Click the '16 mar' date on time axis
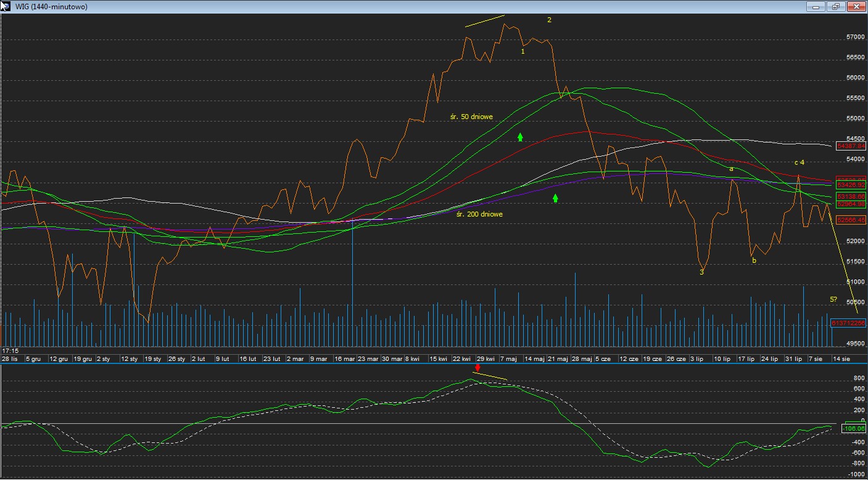The height and width of the screenshot is (480, 868). [345, 358]
